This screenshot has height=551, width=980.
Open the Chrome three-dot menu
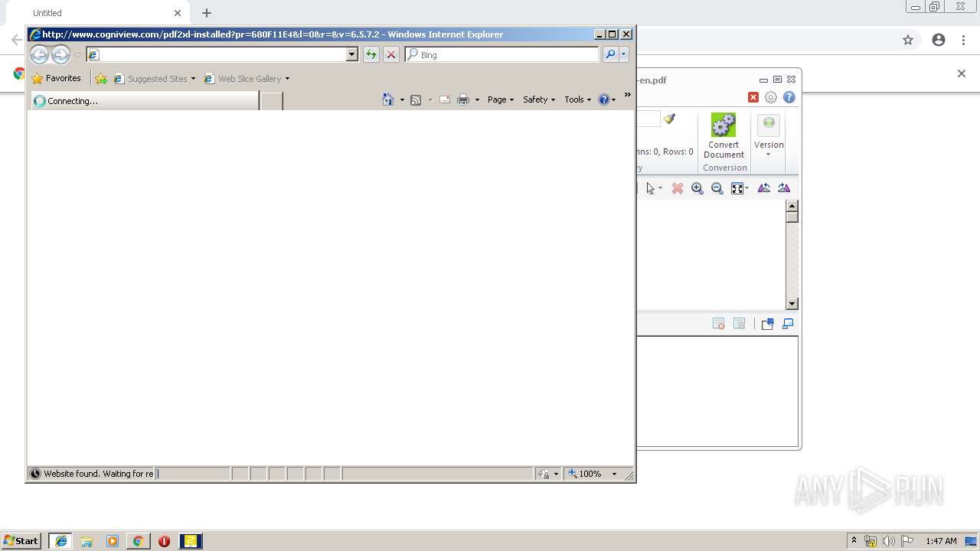(x=964, y=40)
